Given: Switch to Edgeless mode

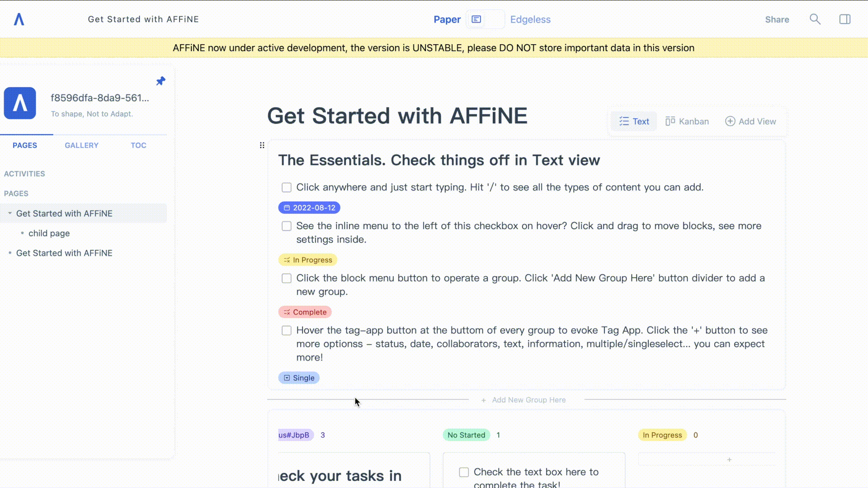Looking at the screenshot, I should tap(530, 19).
